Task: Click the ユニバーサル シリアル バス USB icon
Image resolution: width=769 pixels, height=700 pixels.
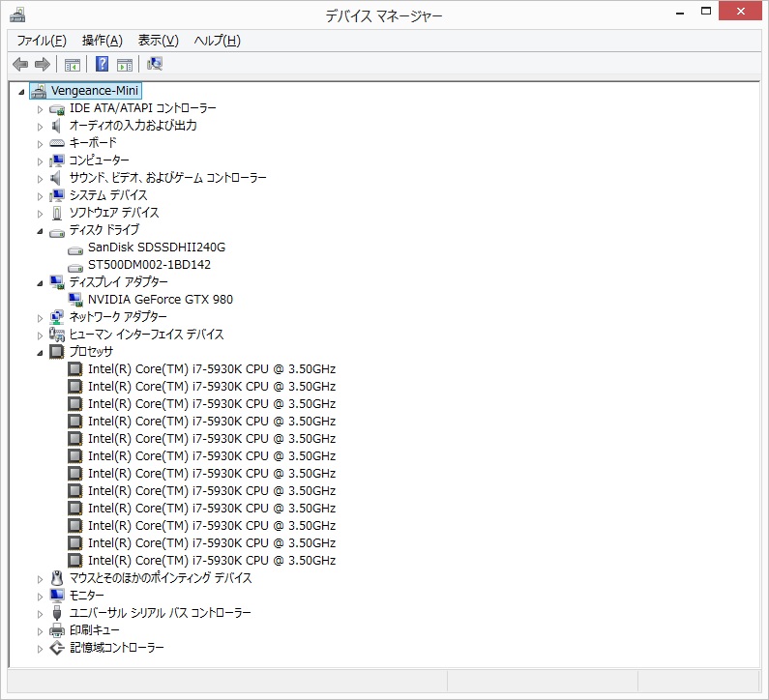Action: (x=57, y=613)
